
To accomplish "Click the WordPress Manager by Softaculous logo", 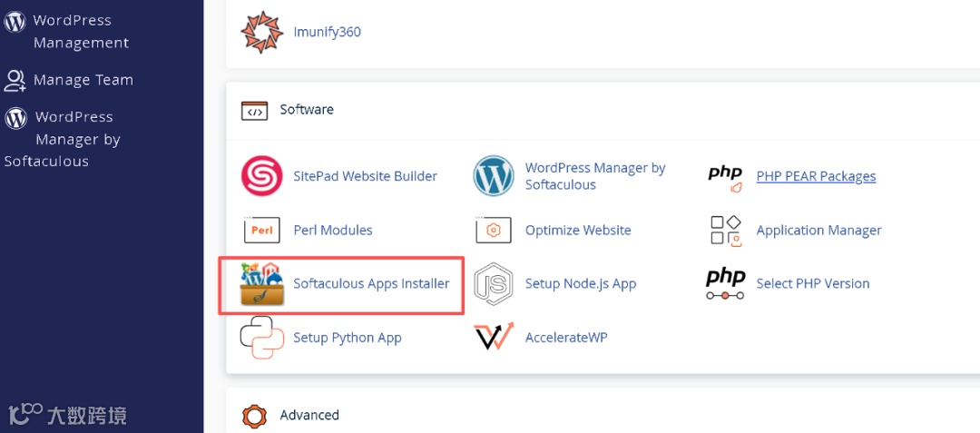I will point(494,176).
